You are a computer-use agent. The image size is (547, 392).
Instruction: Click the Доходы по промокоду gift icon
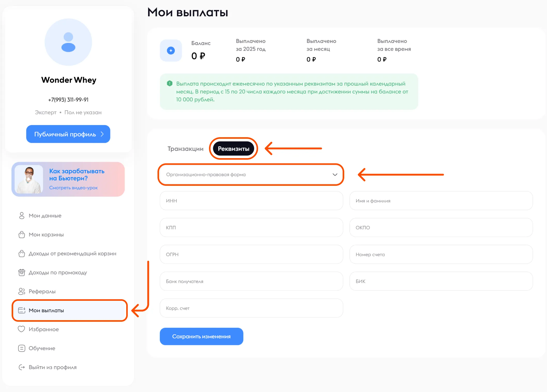pos(22,272)
